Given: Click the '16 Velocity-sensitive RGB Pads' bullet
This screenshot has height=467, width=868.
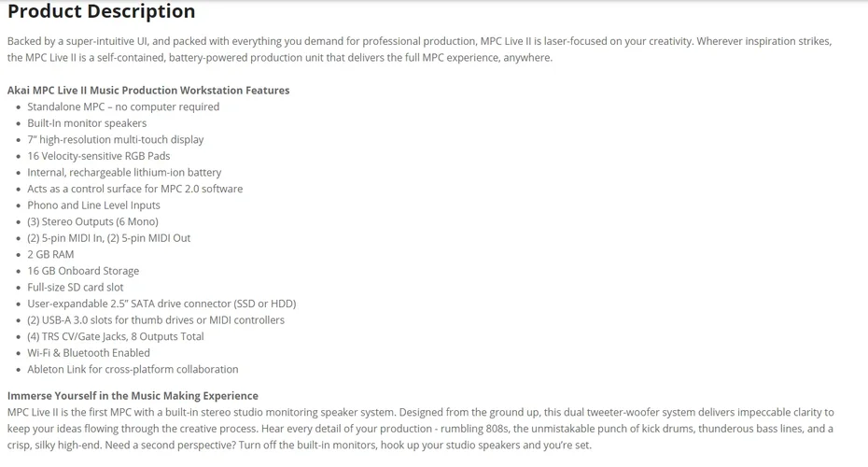Looking at the screenshot, I should [x=98, y=156].
